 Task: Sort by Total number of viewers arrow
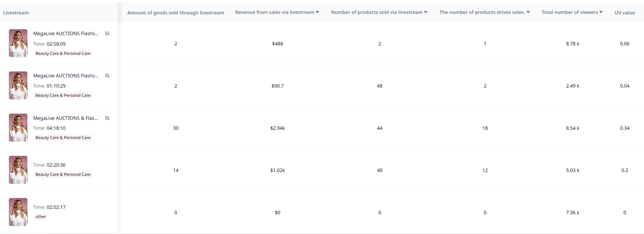601,12
